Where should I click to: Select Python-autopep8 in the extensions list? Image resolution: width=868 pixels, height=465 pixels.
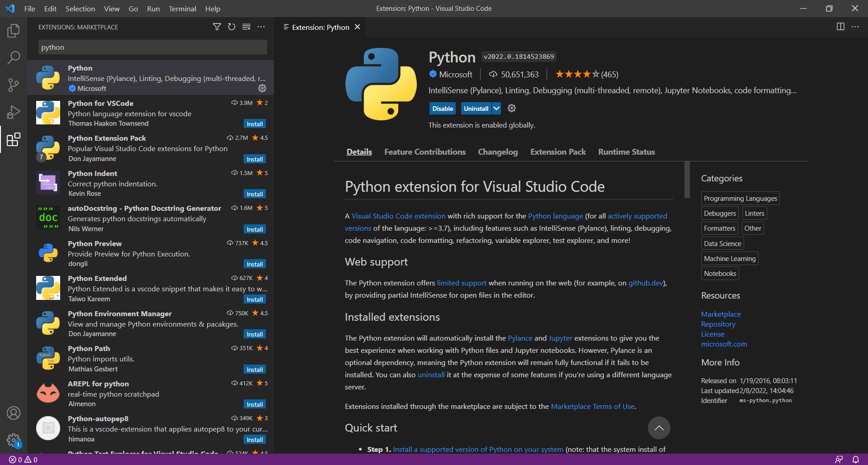pos(151,428)
